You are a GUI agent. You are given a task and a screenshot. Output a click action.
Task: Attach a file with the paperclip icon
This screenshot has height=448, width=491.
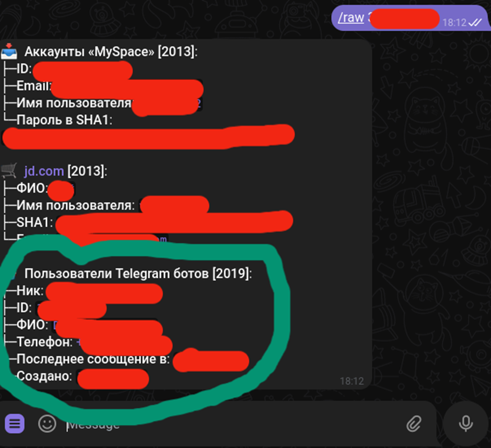(x=414, y=424)
